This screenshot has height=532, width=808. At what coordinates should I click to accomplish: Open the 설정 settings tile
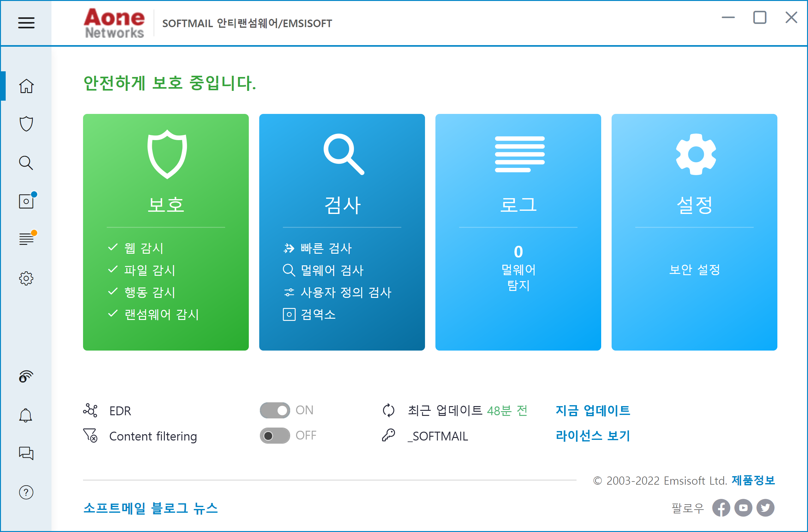click(x=694, y=204)
